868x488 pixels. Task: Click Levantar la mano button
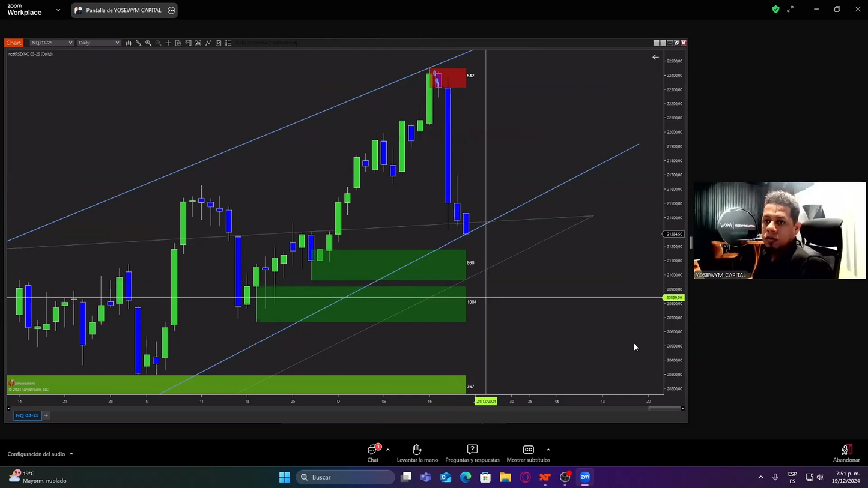click(x=417, y=454)
